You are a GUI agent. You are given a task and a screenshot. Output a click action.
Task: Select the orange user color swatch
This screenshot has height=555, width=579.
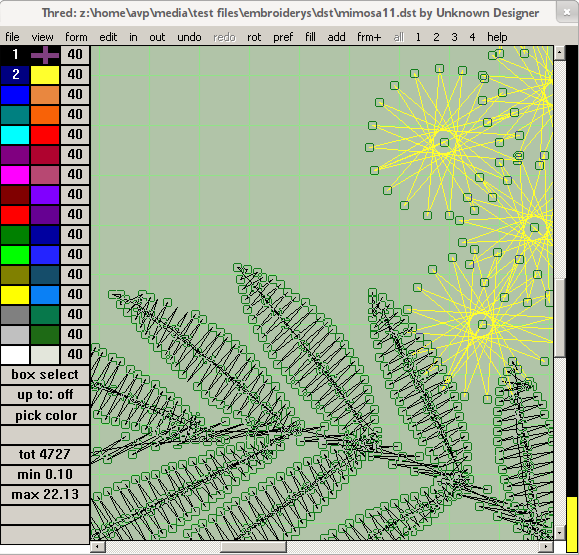pyautogui.click(x=45, y=115)
